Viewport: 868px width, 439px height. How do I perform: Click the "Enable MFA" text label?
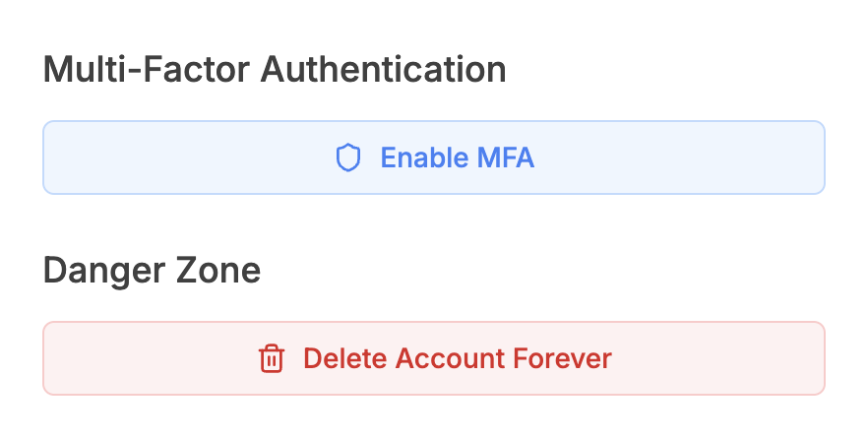458,157
